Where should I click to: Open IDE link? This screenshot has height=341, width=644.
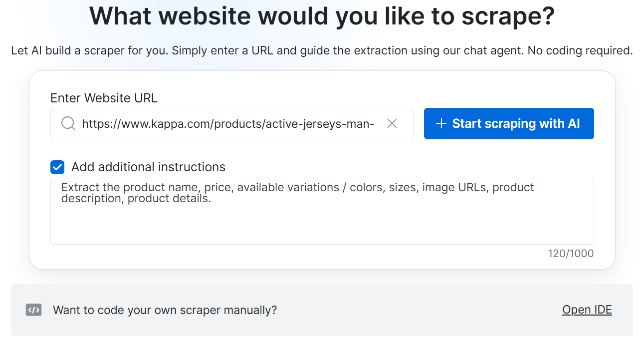click(587, 310)
